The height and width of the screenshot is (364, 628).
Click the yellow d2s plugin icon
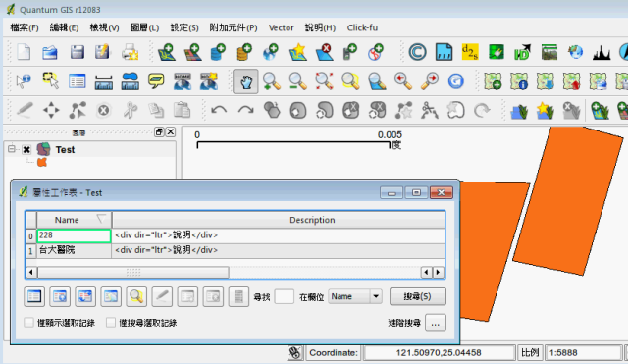[470, 52]
